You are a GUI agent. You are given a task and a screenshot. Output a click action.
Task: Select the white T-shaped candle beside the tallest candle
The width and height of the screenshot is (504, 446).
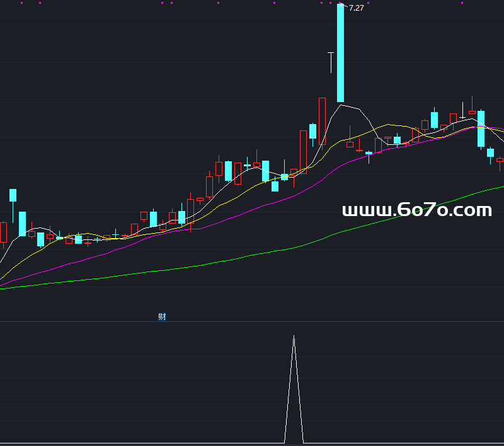[x=330, y=62]
